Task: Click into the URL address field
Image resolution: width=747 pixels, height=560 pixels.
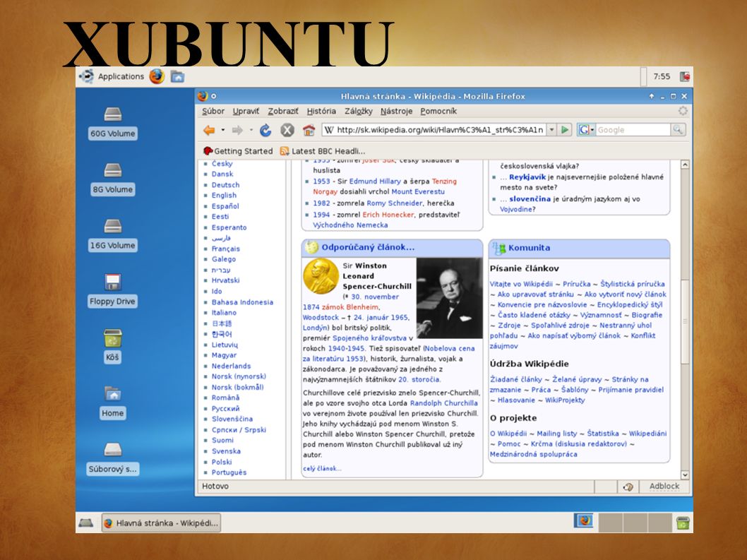Action: [434, 130]
